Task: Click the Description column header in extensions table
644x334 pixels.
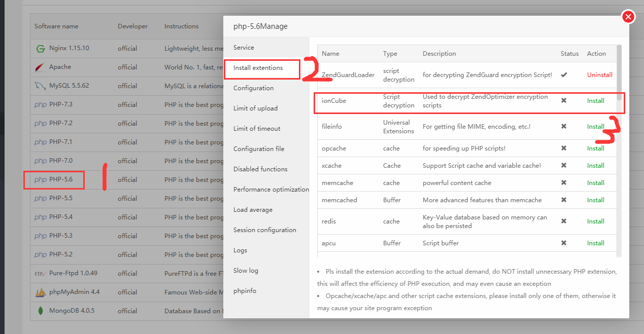Action: click(439, 54)
